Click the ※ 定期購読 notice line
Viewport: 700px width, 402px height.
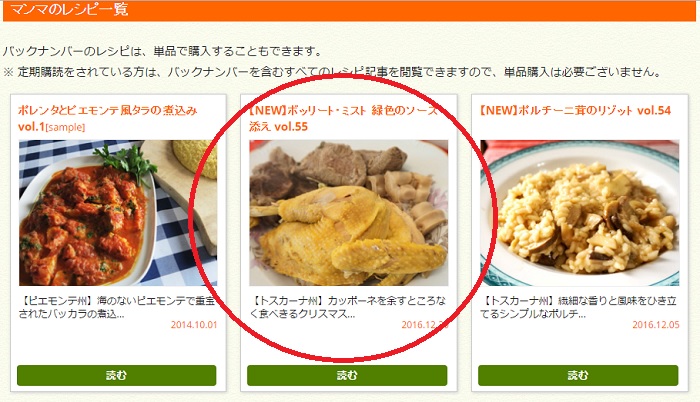[x=333, y=72]
